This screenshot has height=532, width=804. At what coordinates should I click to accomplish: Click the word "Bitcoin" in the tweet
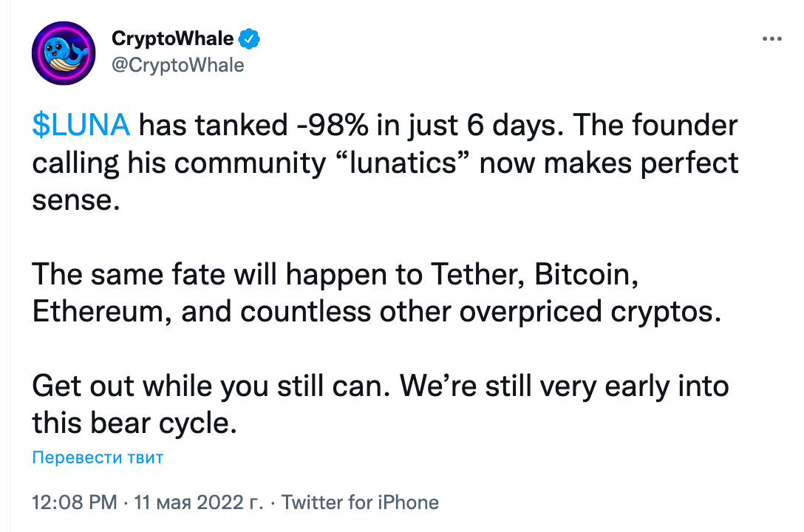pyautogui.click(x=585, y=275)
